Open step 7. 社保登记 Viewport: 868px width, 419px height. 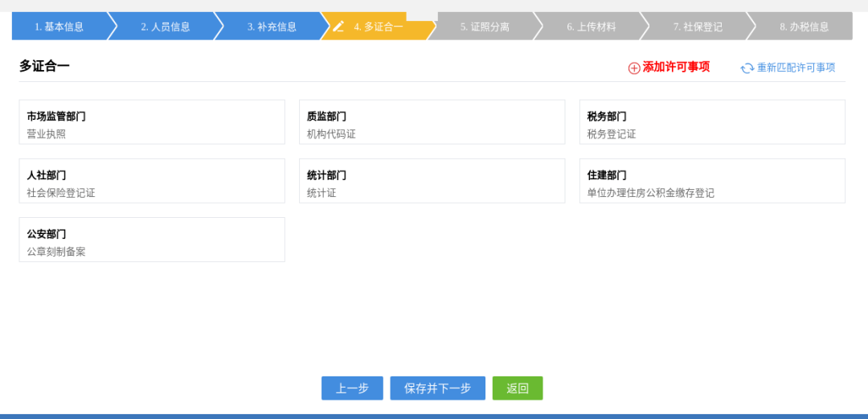click(x=698, y=27)
